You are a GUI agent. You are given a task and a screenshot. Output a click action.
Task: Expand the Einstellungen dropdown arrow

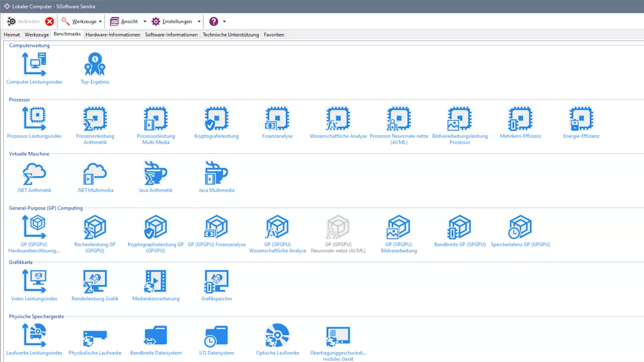[199, 22]
